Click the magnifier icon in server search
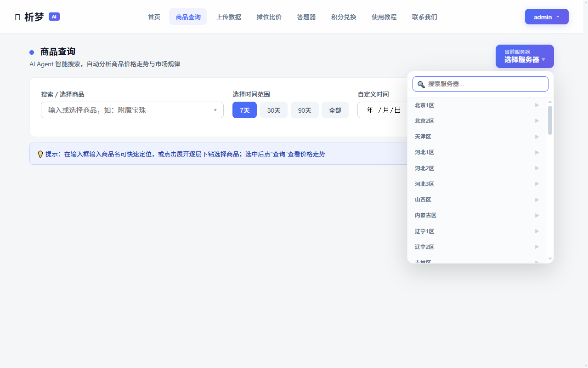This screenshot has height=368, width=588. 421,84
